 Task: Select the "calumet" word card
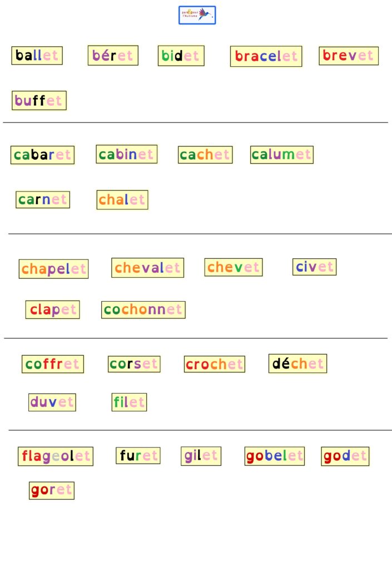282,155
